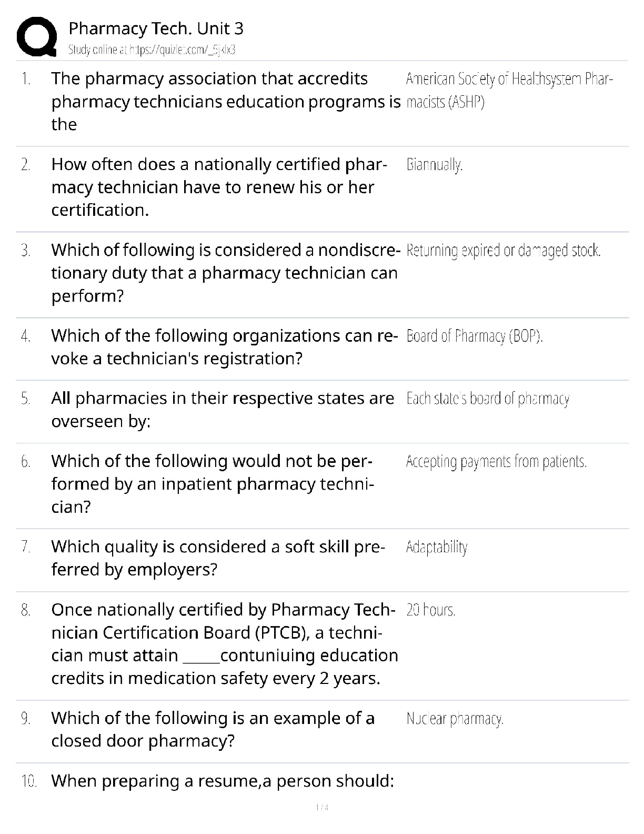The height and width of the screenshot is (834, 644).
Task: Click question 10 about preparing a resume
Action: click(x=223, y=781)
